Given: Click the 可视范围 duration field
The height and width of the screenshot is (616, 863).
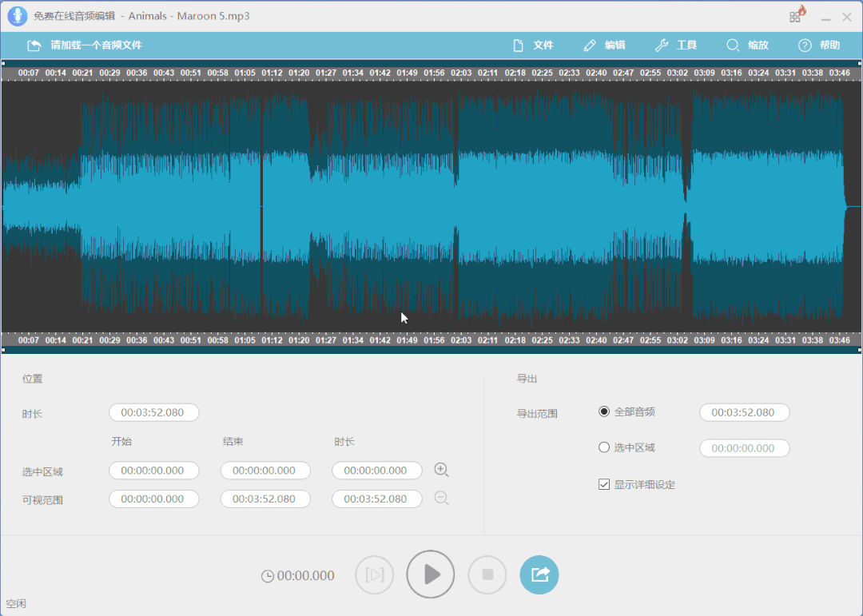Looking at the screenshot, I should (376, 499).
